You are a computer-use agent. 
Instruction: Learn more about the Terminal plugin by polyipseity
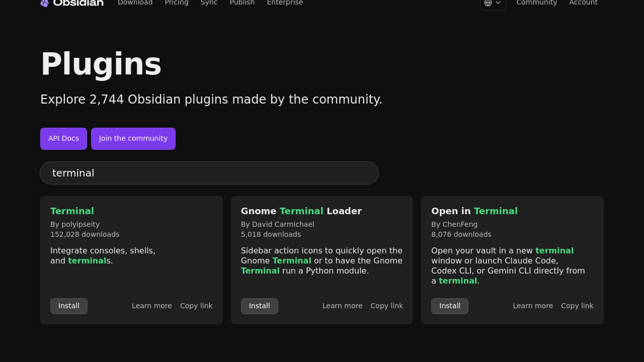point(152,306)
